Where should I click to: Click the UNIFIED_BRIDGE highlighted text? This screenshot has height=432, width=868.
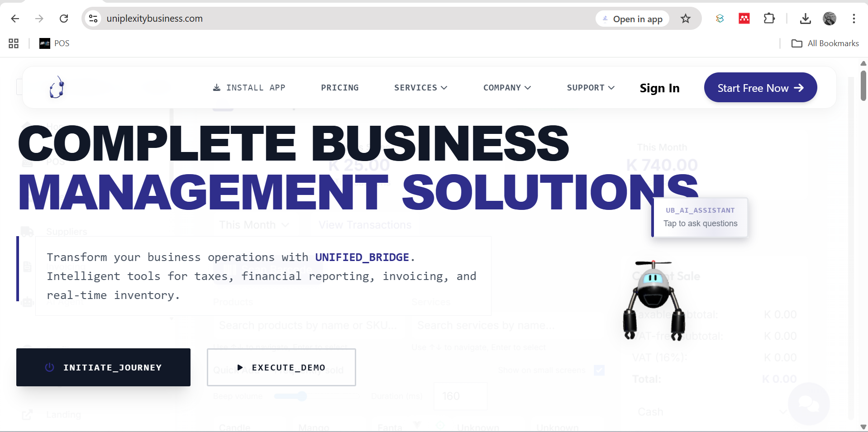362,257
